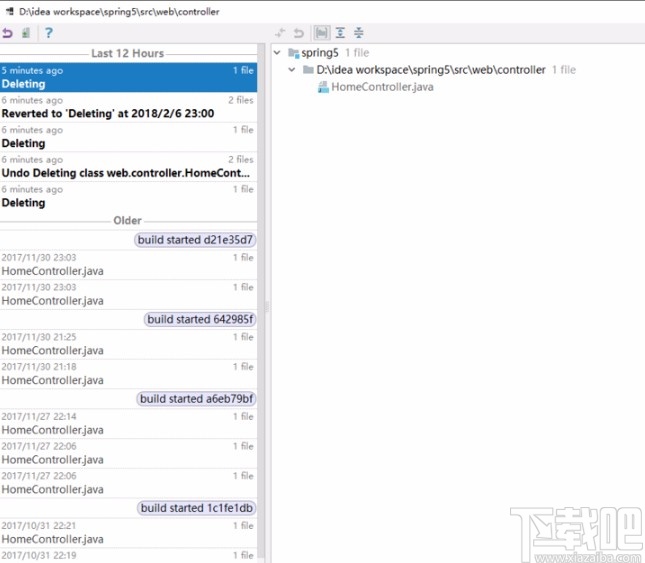
Task: Click the 'build started 1c1fe1db' label
Action: 196,508
